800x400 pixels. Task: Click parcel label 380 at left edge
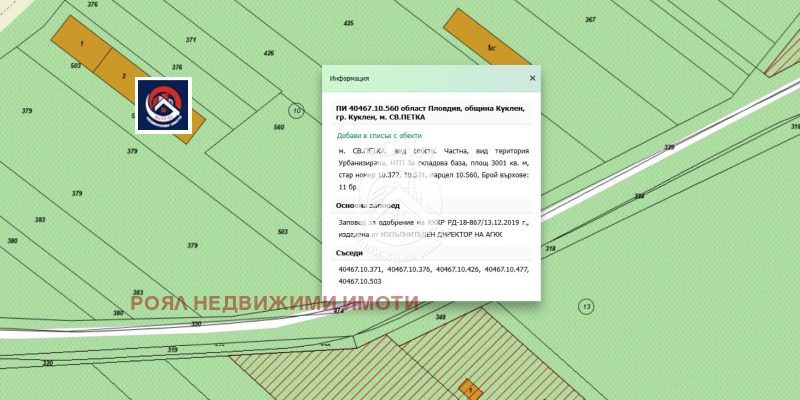[12, 241]
